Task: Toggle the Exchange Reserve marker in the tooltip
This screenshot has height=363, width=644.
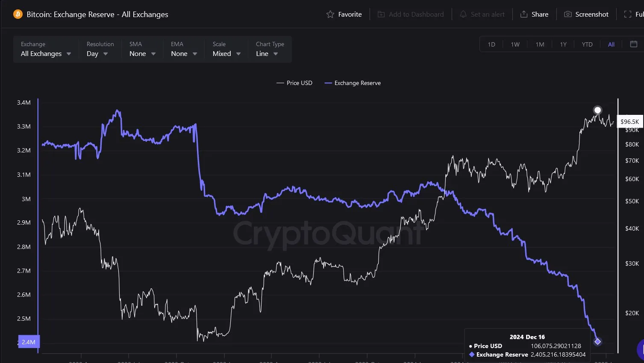Action: click(472, 354)
